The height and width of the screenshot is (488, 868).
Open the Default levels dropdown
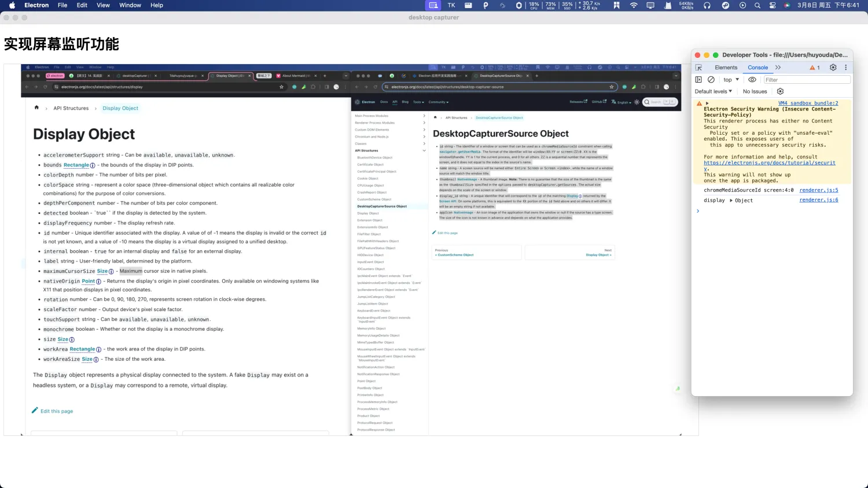click(x=713, y=91)
